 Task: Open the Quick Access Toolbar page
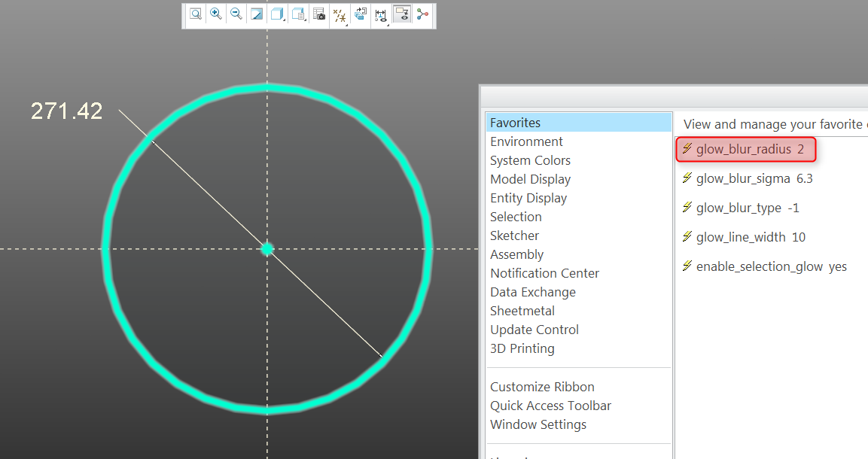point(551,406)
